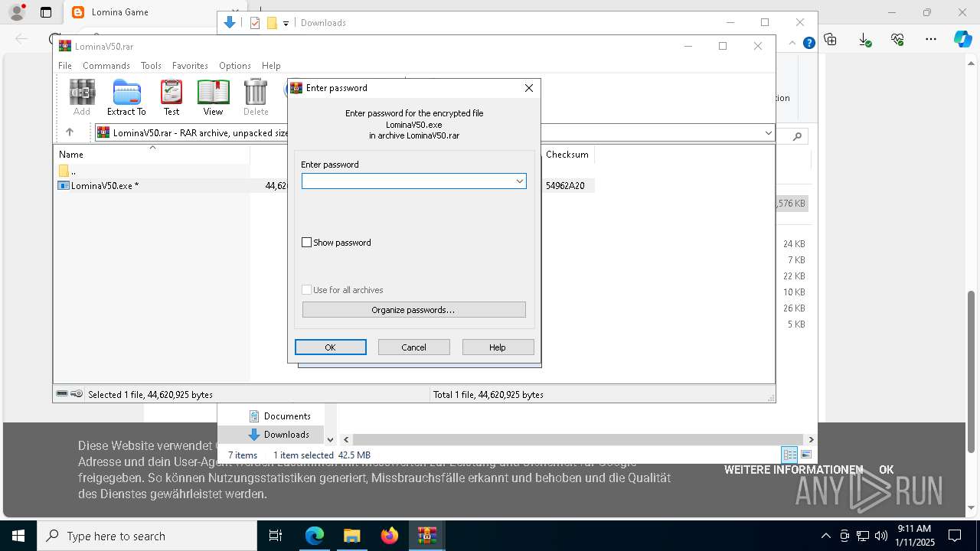The image size is (980, 551).
Task: Open browser downloads icon in Edge toolbar
Action: click(864, 39)
